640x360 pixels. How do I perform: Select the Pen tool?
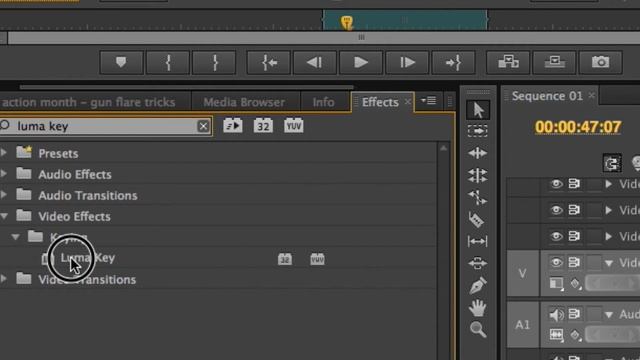(478, 285)
